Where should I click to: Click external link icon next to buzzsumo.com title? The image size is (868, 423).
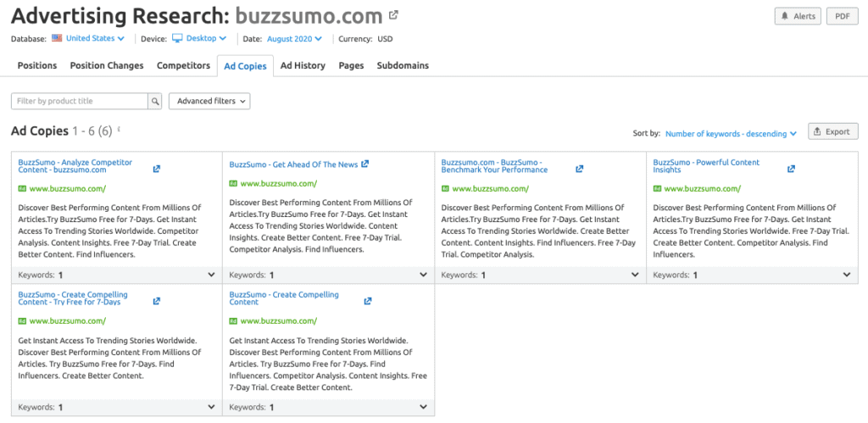393,15
